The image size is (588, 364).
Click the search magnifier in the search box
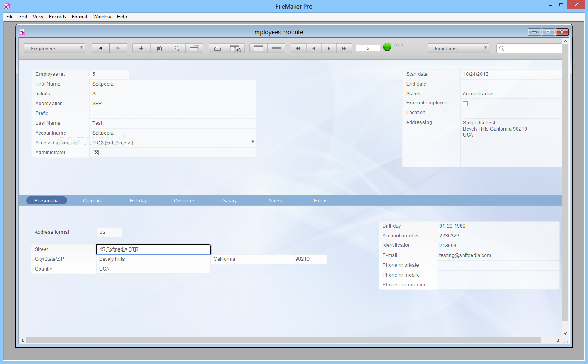(502, 48)
